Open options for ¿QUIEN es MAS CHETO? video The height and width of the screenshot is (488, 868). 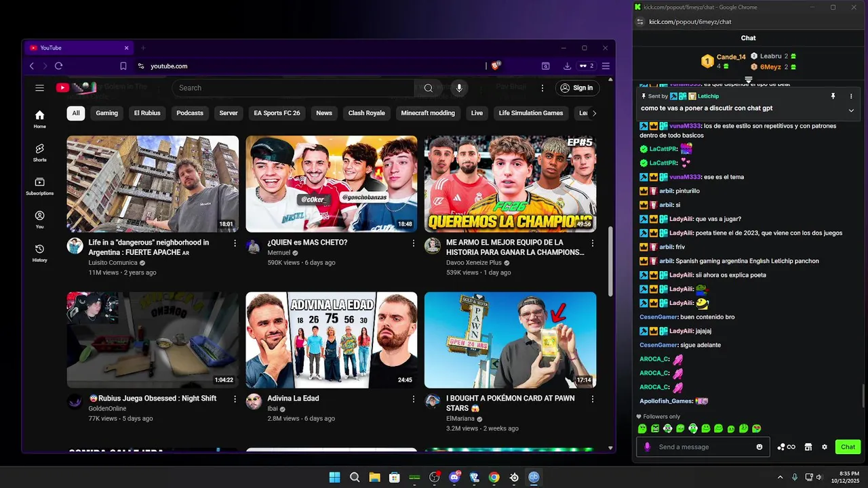pos(414,243)
